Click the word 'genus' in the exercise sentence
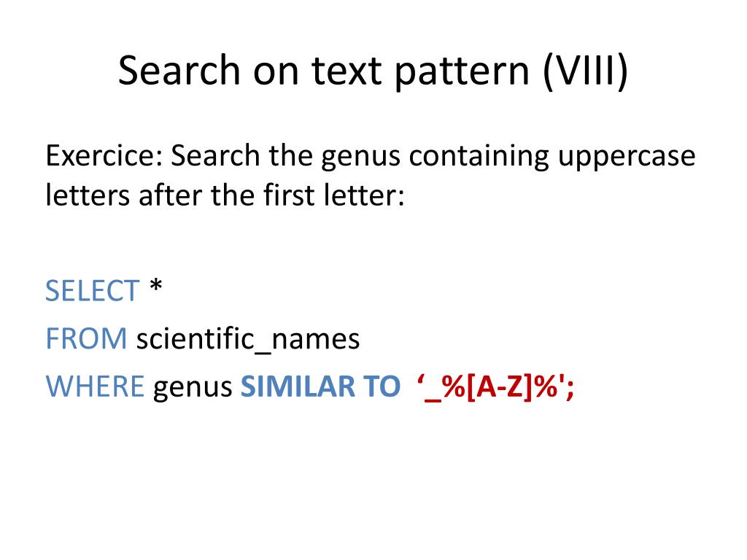 pos(360,159)
